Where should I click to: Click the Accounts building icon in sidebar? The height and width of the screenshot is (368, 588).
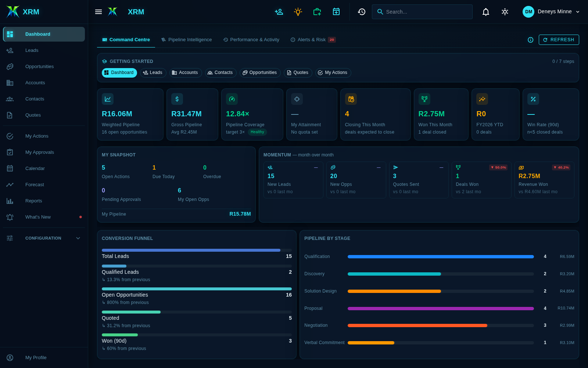(10, 83)
